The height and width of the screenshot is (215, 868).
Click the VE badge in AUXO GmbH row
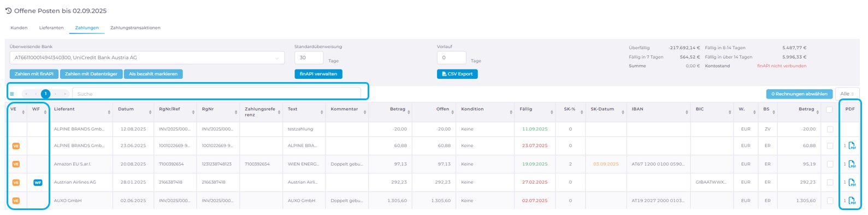(16, 201)
